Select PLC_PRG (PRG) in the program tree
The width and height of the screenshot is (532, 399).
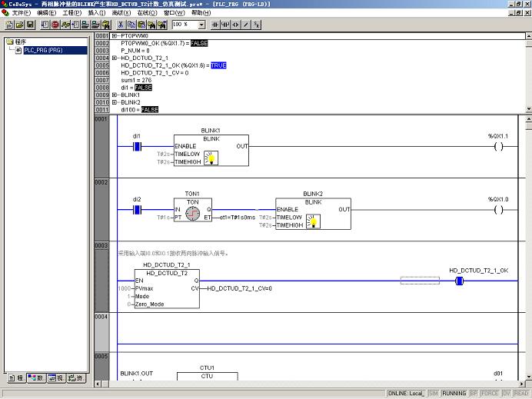(43, 50)
